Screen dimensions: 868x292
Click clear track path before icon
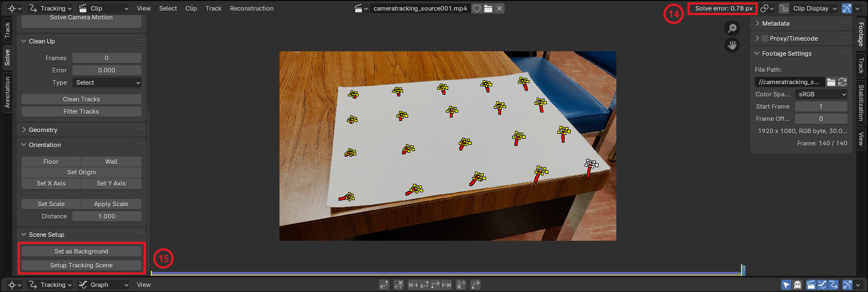(399, 285)
